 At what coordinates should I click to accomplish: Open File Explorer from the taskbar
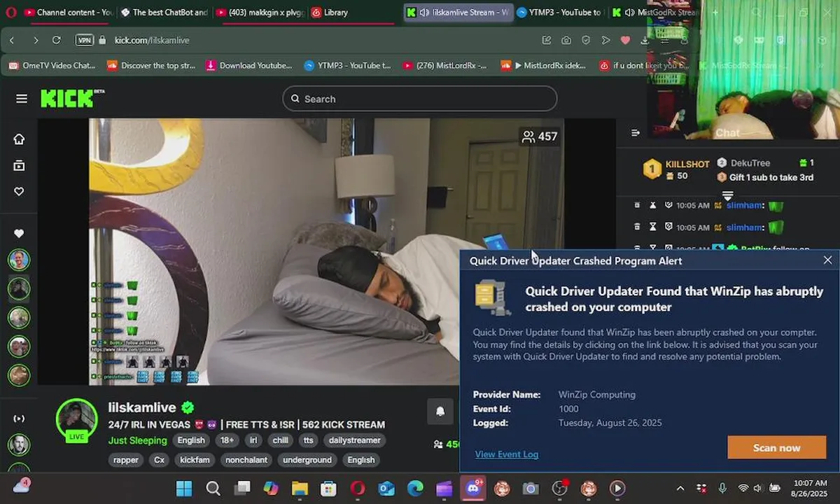coord(300,488)
